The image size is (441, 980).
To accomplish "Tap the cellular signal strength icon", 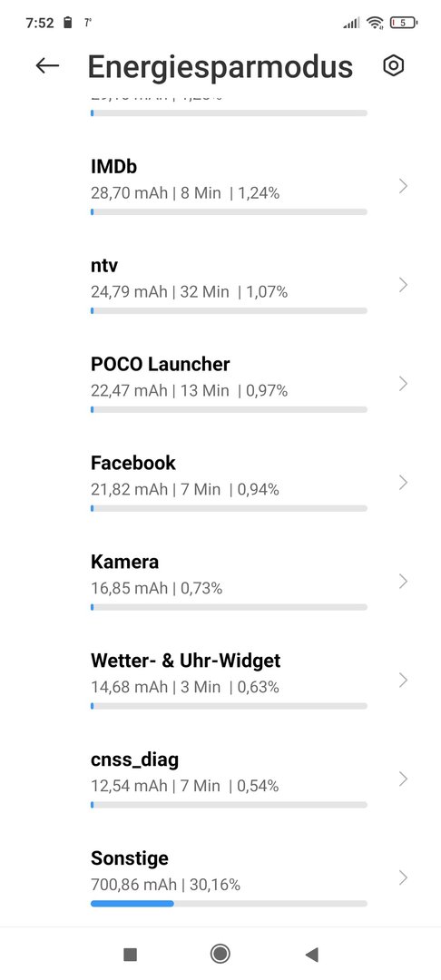I will coord(352,23).
